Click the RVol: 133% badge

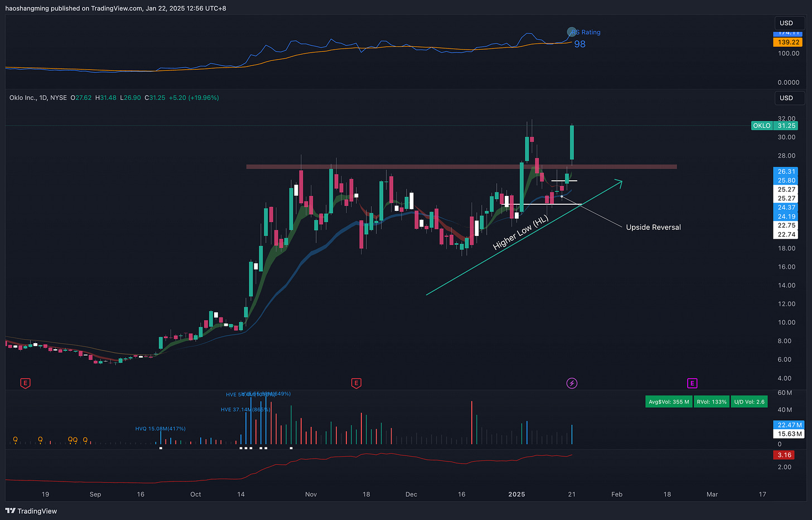712,402
